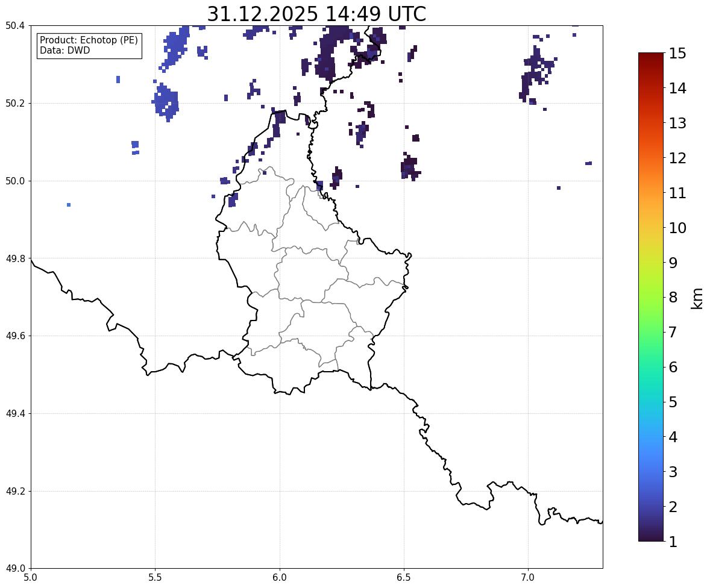
Task: Click the colorbar tick value 4
Action: click(x=673, y=437)
